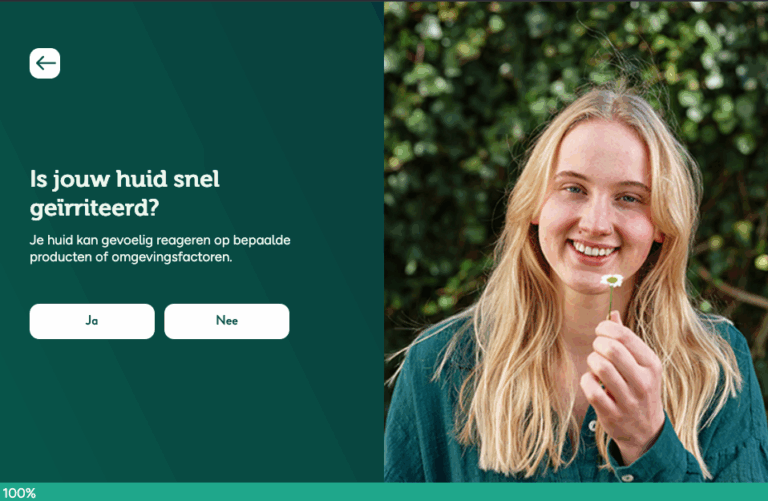Click the teal progress bar at the bottom
Screen dimensions: 768x501
(384, 492)
